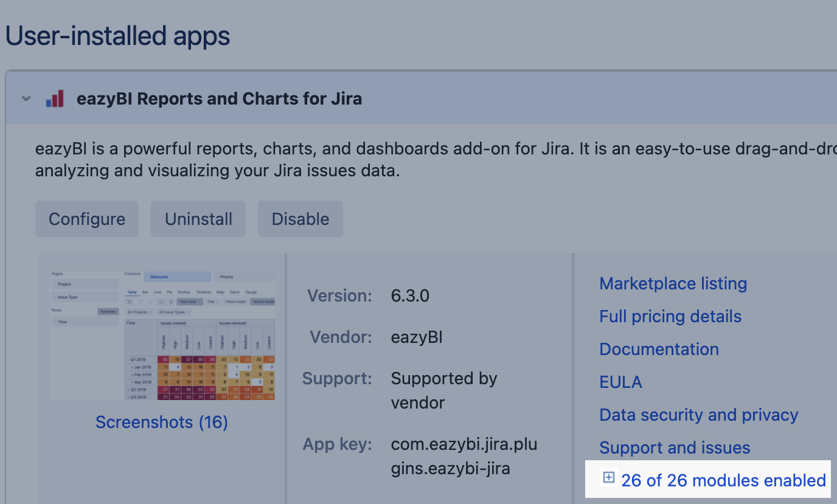Click the version number 6.3.0
The width and height of the screenshot is (837, 504).
(410, 296)
